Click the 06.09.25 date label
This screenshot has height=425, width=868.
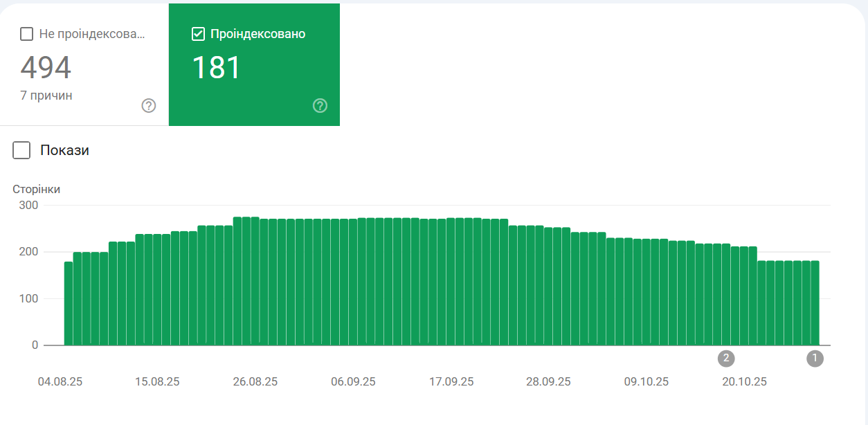353,381
